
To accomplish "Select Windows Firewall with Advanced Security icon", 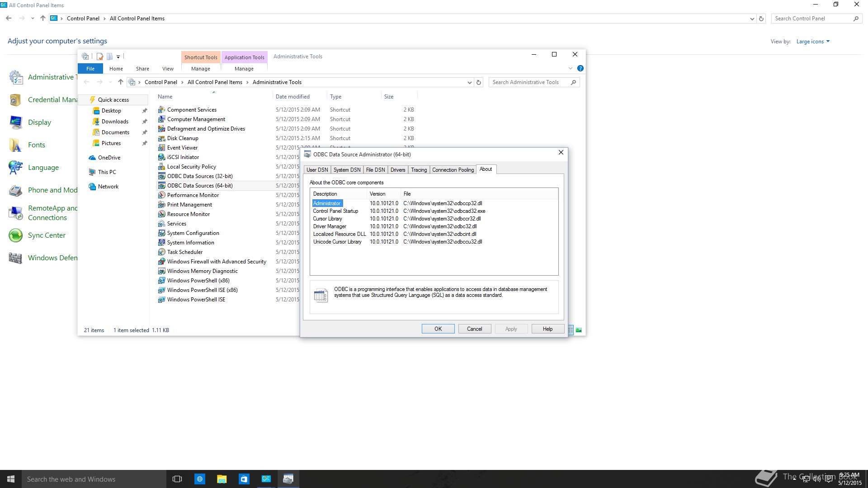I will [161, 262].
